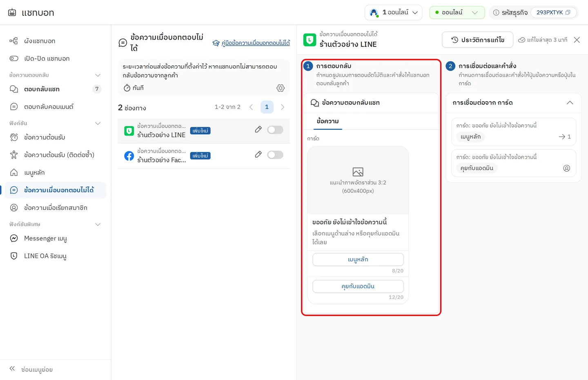Click the แชทบอท logo icon in header
This screenshot has width=588, height=380.
(x=12, y=13)
